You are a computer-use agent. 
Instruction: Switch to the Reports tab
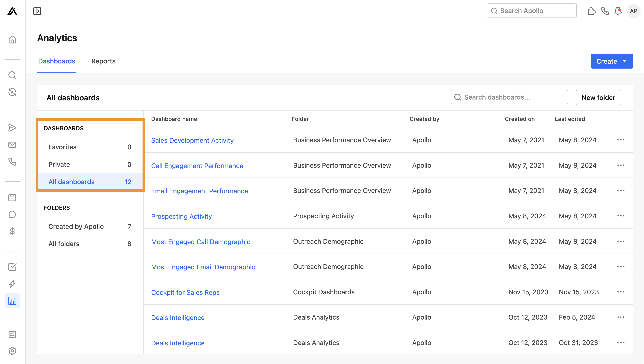(103, 61)
